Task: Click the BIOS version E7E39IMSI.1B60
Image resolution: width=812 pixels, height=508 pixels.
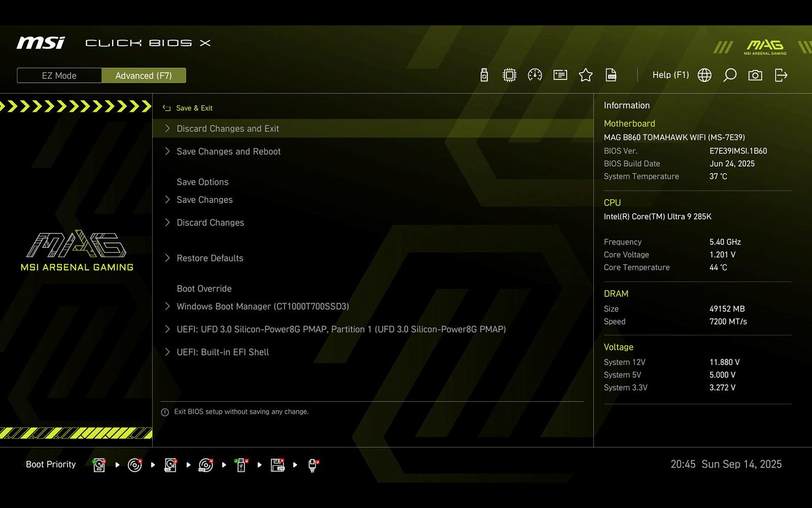Action: (738, 151)
